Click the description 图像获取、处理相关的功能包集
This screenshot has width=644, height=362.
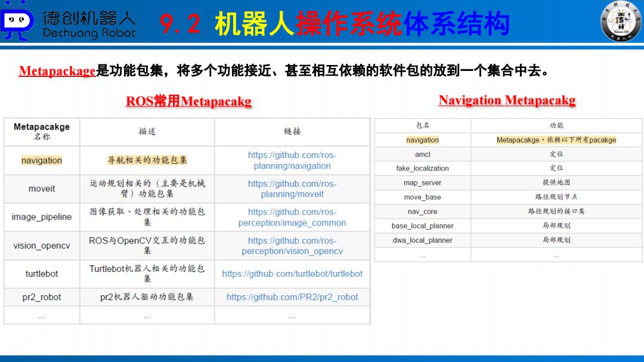[147, 217]
